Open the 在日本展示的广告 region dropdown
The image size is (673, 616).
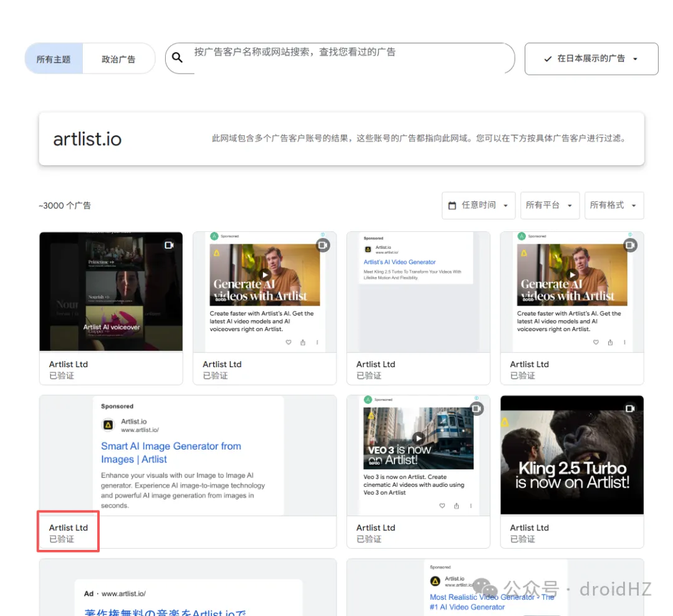point(591,59)
